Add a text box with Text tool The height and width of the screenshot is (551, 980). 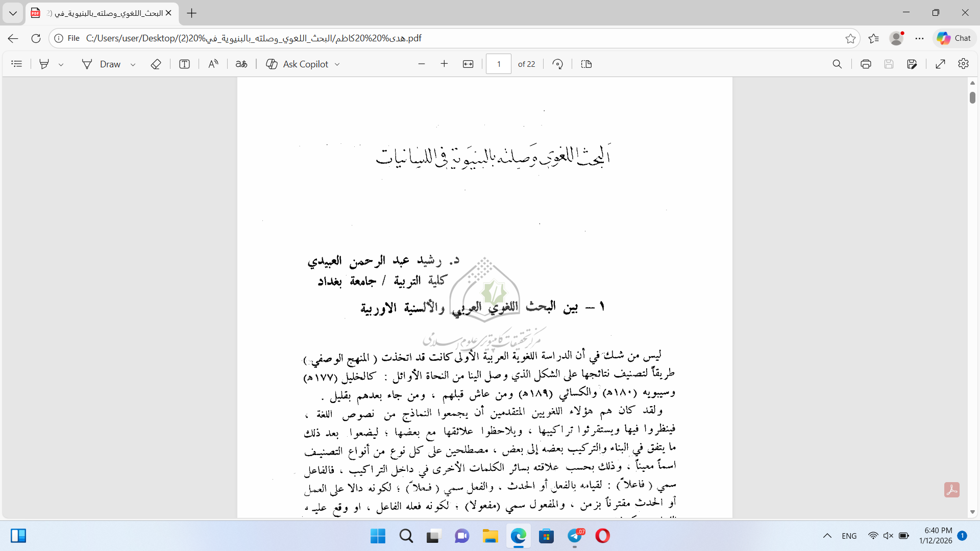point(184,64)
